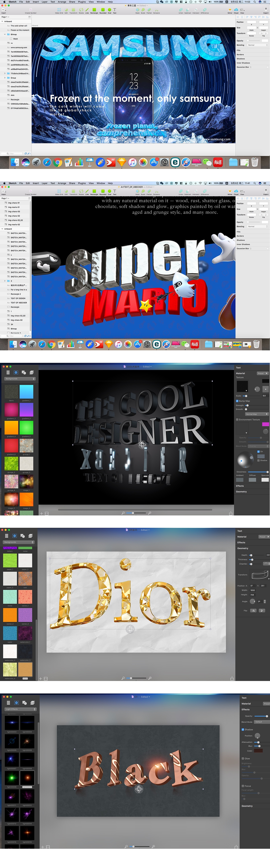
Task: Select light00009 green effect in Black window
Action: point(12,778)
